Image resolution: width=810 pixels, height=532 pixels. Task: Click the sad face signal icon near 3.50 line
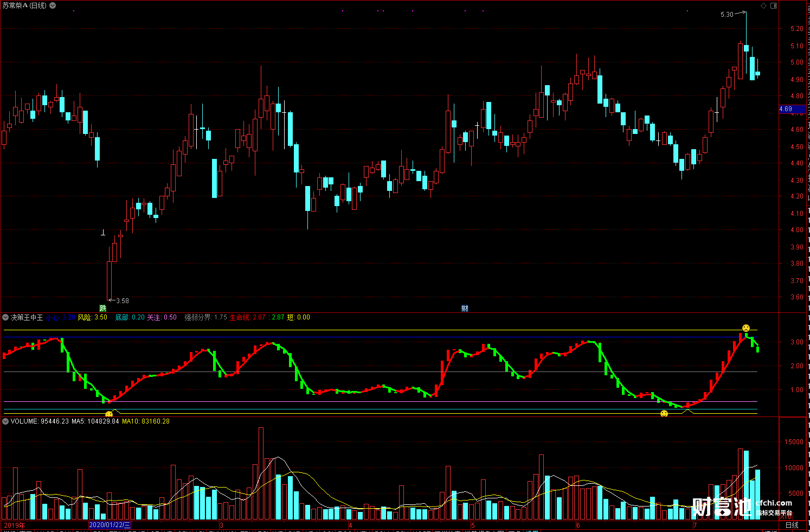point(746,328)
